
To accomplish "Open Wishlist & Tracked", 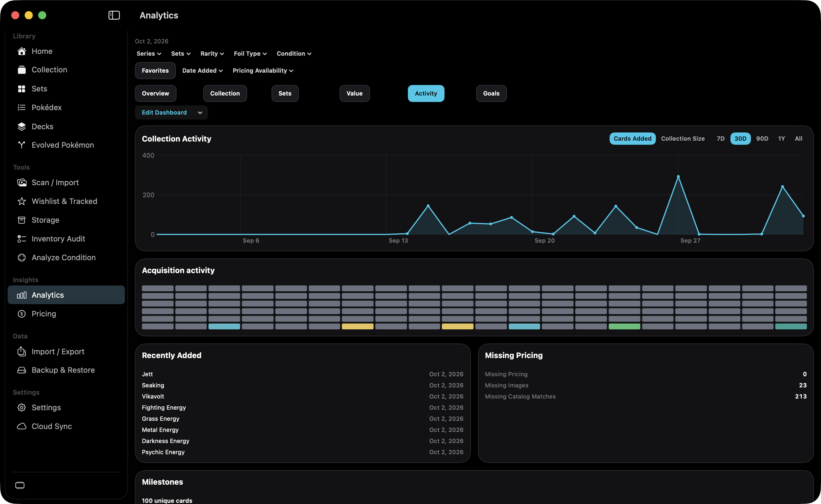I will coord(66,201).
